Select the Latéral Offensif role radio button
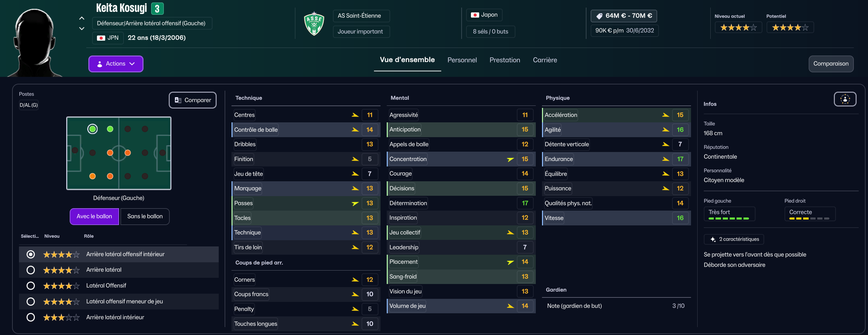 (x=31, y=286)
